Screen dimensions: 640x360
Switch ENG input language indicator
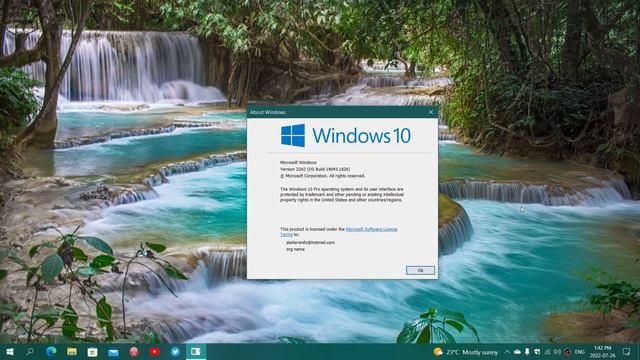pos(580,352)
